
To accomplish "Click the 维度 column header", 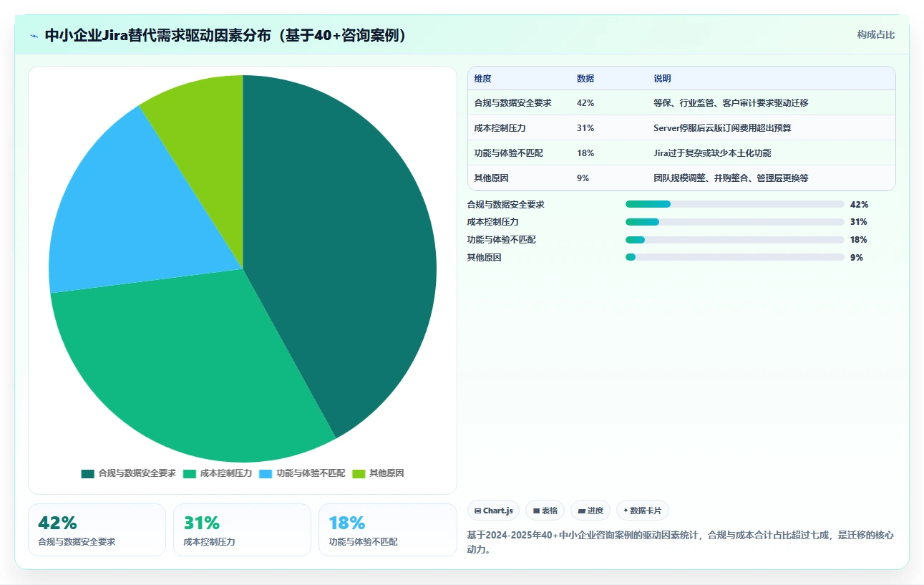I will pyautogui.click(x=483, y=79).
